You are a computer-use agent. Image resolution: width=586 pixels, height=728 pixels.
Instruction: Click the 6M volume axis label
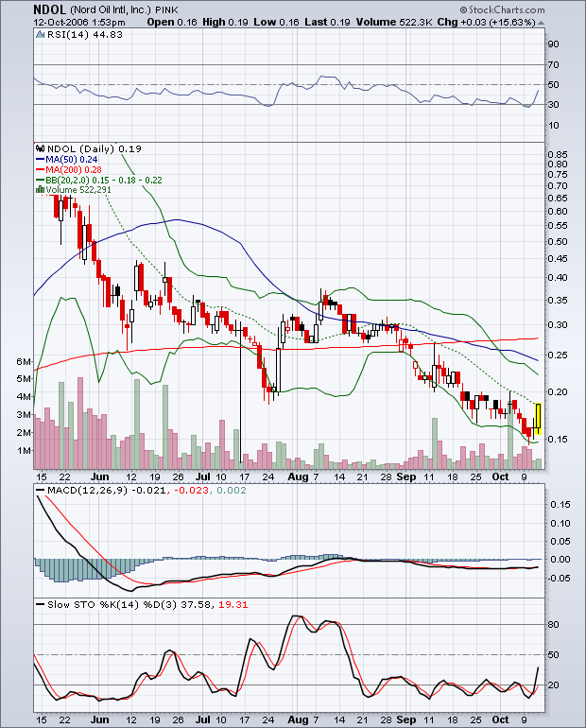coord(25,362)
